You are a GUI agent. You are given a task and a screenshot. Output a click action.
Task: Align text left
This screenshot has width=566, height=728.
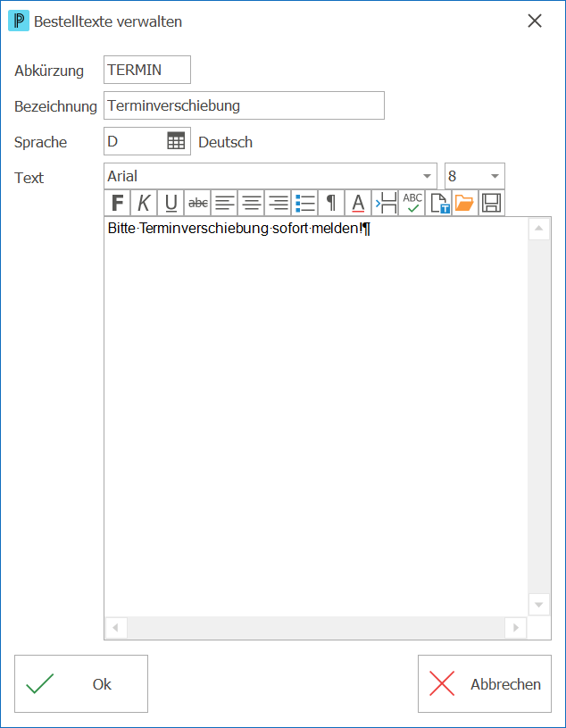click(225, 203)
